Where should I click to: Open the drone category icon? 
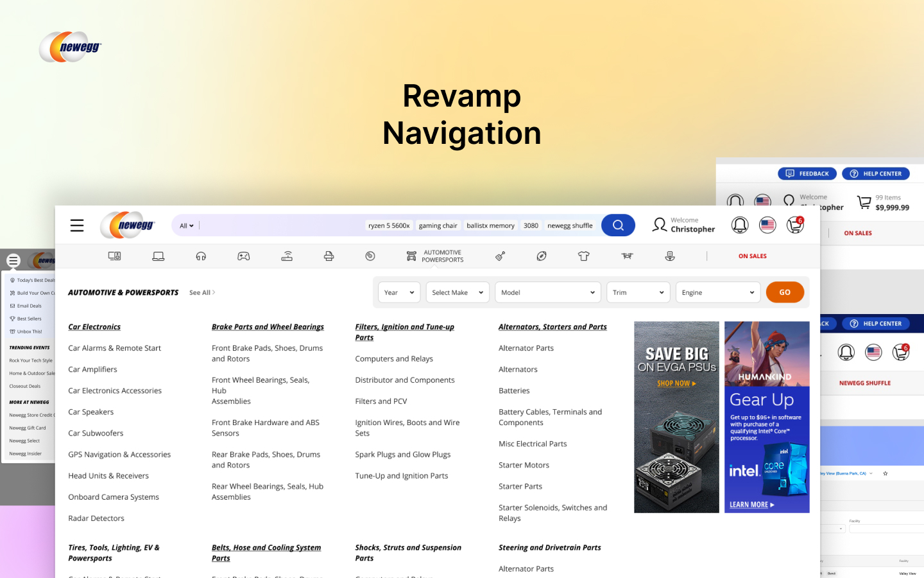[x=627, y=256]
